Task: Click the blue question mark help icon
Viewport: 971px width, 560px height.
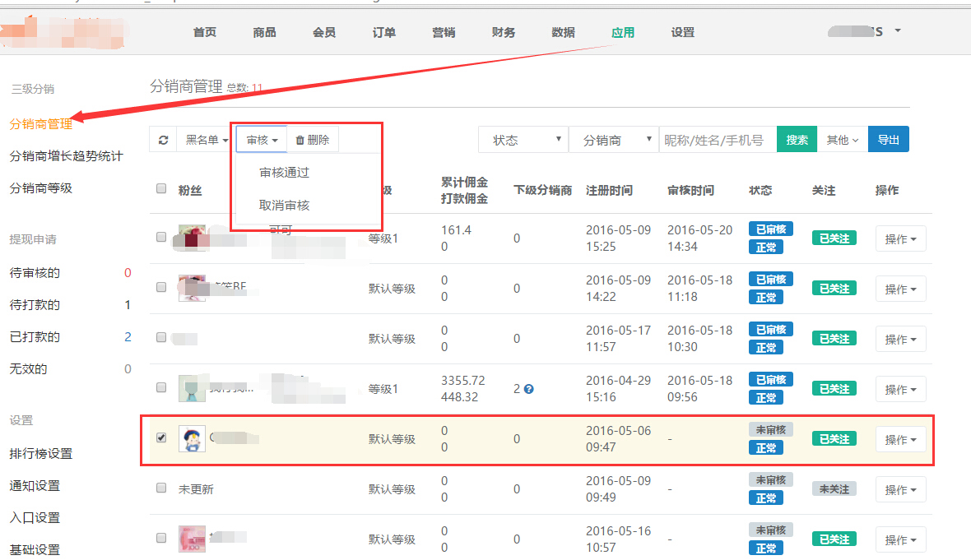Action: [x=529, y=389]
